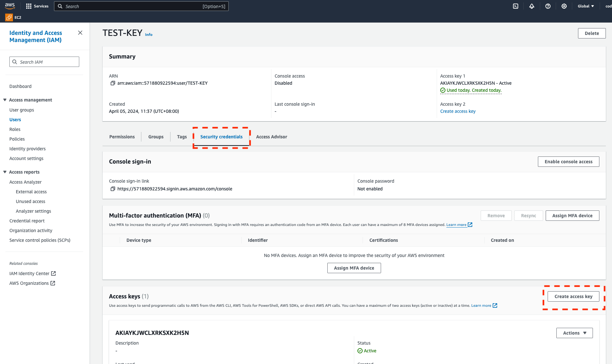The height and width of the screenshot is (364, 612).
Task: Switch to the Tags tab
Action: [x=182, y=137]
